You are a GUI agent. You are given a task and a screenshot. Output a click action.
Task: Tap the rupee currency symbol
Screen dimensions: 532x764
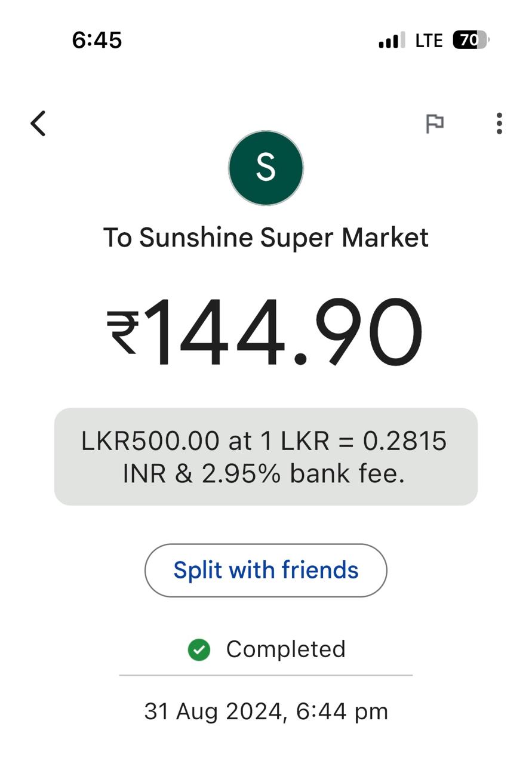[x=124, y=332]
